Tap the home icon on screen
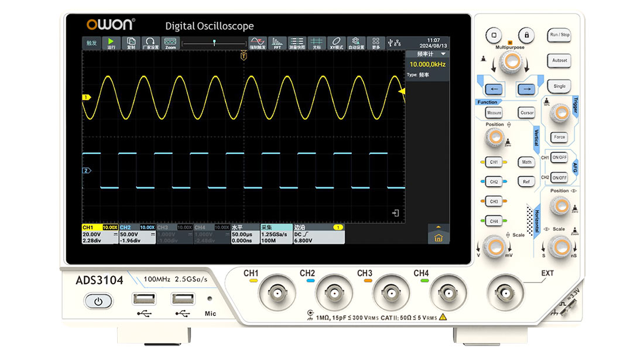 [439, 238]
